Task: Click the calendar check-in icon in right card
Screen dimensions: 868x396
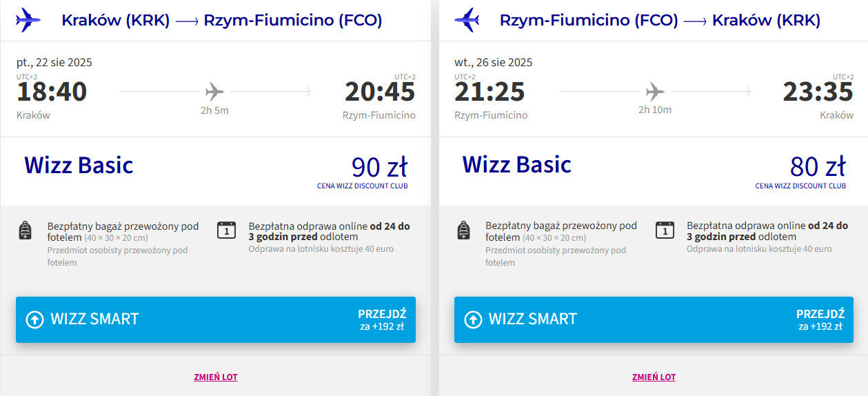Action: (665, 230)
